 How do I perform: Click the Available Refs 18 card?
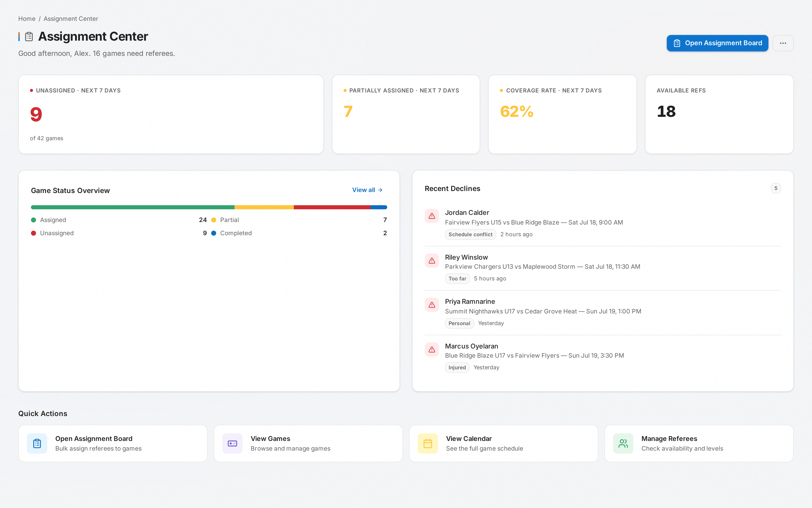pos(719,114)
